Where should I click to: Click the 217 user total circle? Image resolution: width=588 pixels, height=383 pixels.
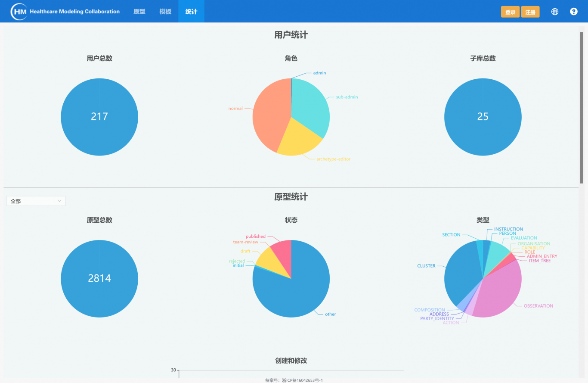[99, 117]
